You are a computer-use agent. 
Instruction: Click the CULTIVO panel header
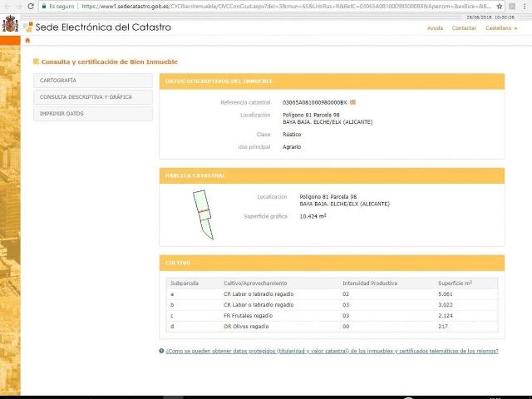tap(332, 263)
